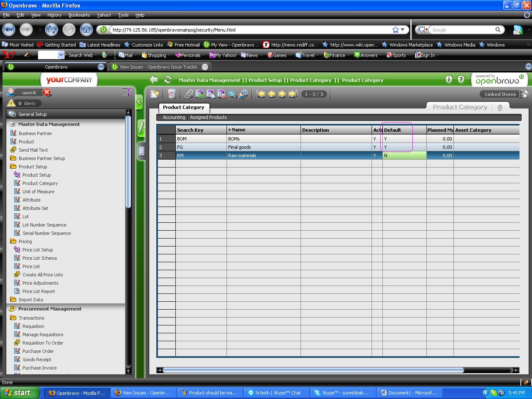This screenshot has height=399, width=532.
Task: Open the Tools menu
Action: (x=123, y=15)
